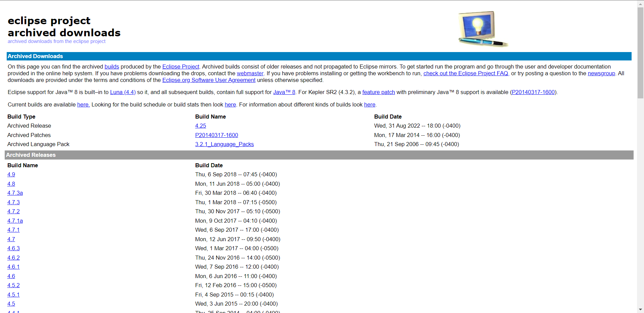Open archived release 4.8

point(11,184)
